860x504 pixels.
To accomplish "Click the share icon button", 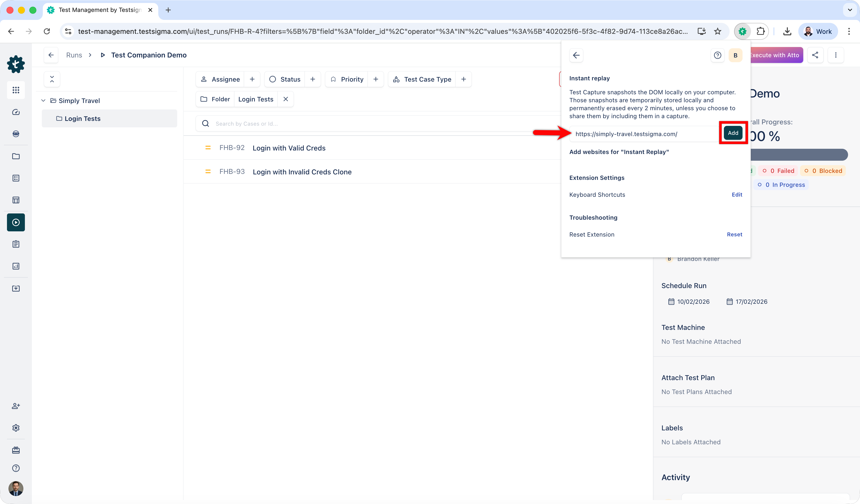I will 815,55.
